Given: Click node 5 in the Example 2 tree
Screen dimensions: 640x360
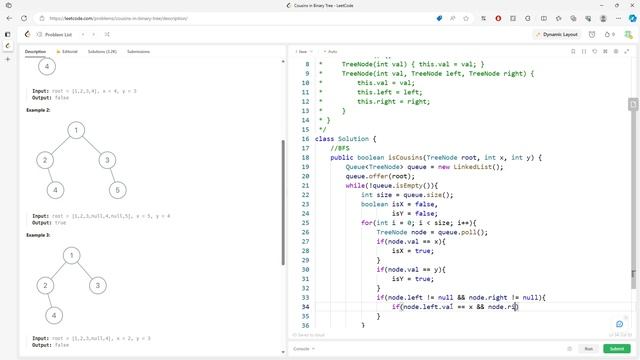Looking at the screenshot, I should tap(118, 190).
